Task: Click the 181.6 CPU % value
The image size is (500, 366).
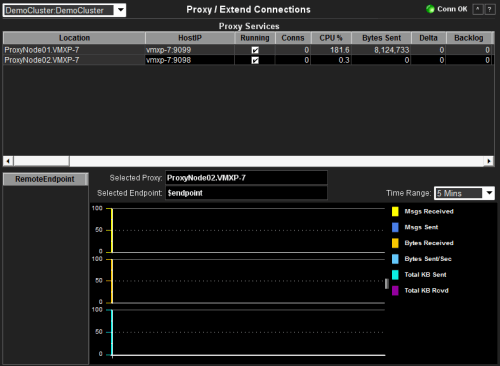Action: pos(340,50)
